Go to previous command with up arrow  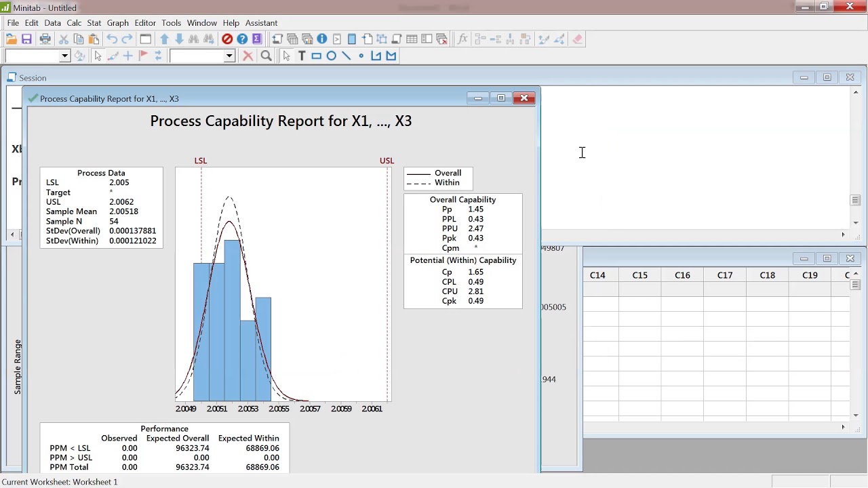(164, 39)
